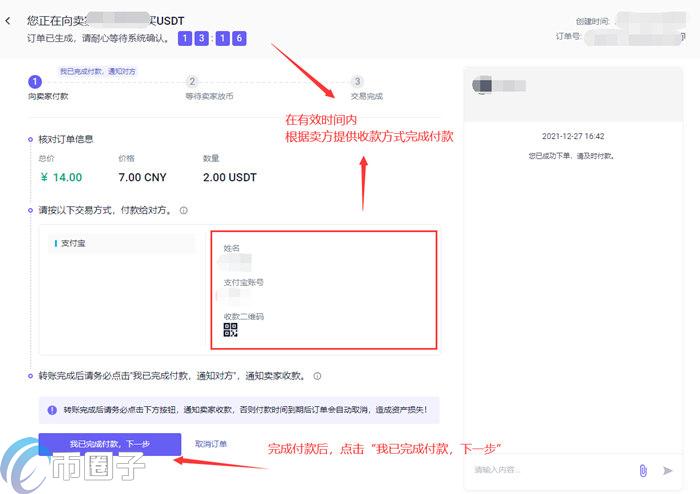Viewport: 700px width, 494px height.
Task: Click the 核对订单信息 heading
Action: pos(66,139)
